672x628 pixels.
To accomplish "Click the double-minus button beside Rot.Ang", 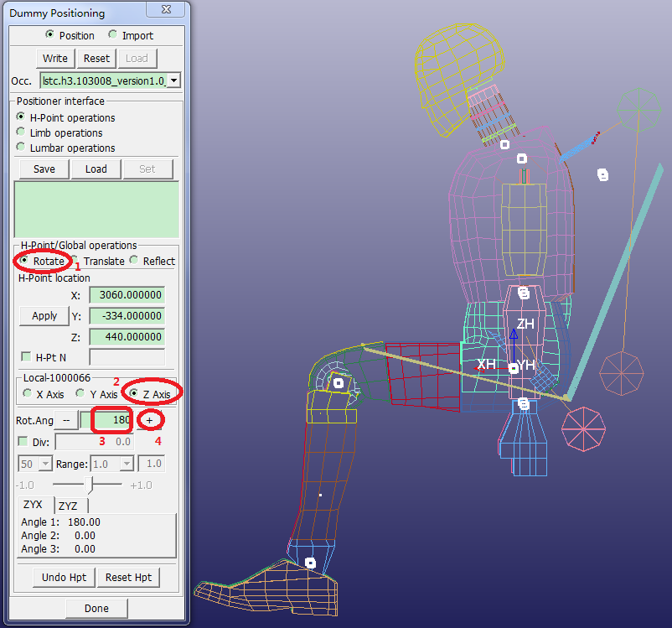I will coord(66,419).
